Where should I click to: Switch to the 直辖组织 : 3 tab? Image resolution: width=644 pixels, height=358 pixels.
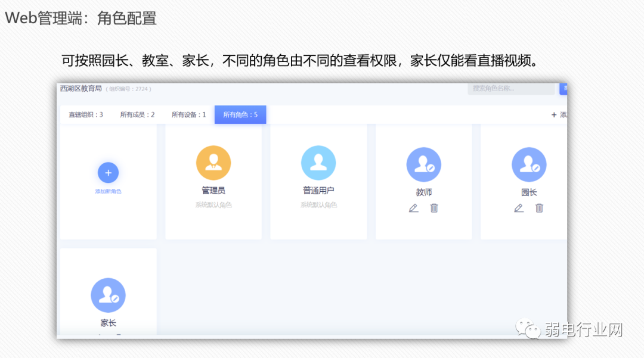pyautogui.click(x=85, y=115)
